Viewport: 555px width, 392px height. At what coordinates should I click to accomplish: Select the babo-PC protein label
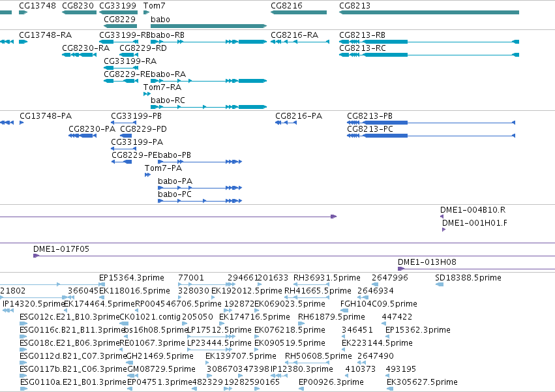[175, 195]
